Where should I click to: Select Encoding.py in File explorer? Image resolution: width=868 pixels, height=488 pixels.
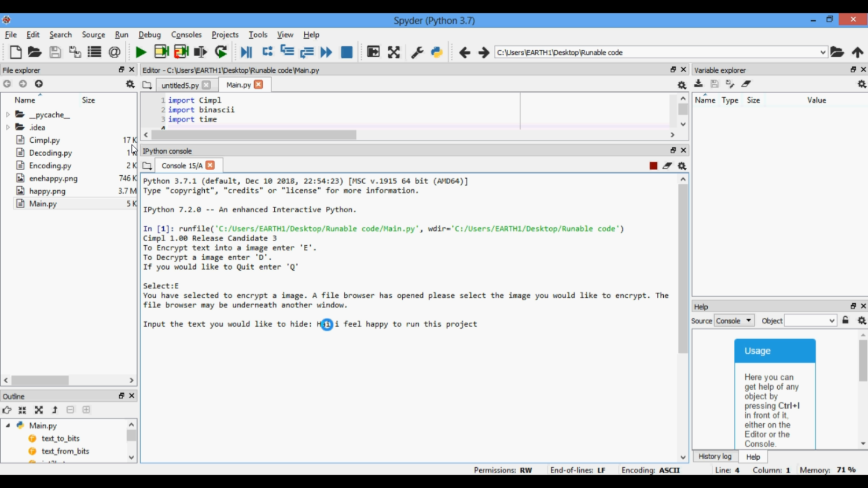50,166
